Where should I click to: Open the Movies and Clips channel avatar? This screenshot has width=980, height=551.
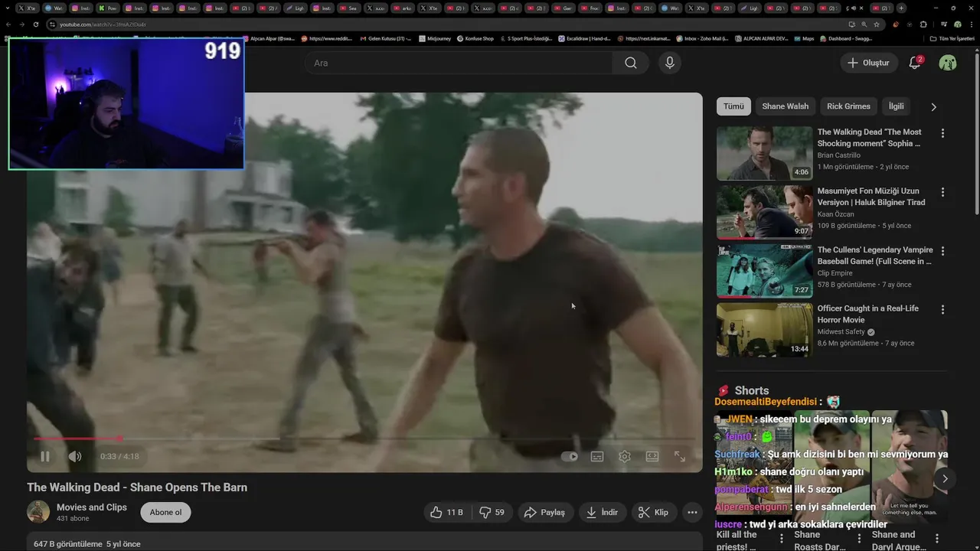[x=38, y=512]
